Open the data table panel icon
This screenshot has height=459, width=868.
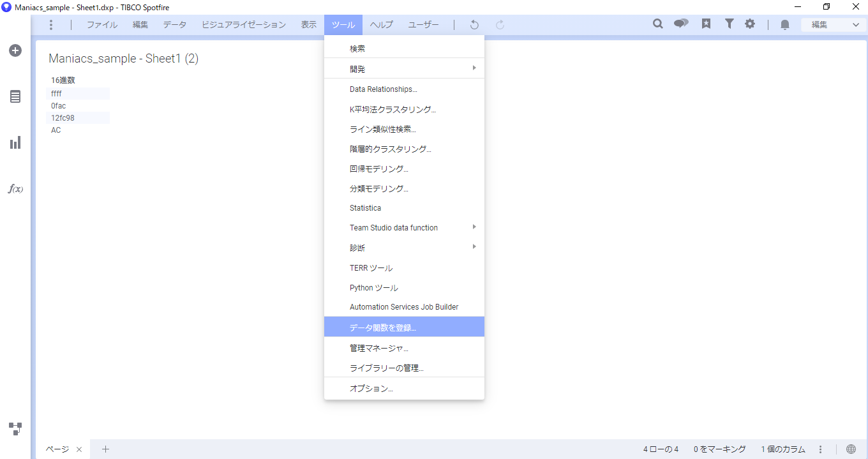15,96
